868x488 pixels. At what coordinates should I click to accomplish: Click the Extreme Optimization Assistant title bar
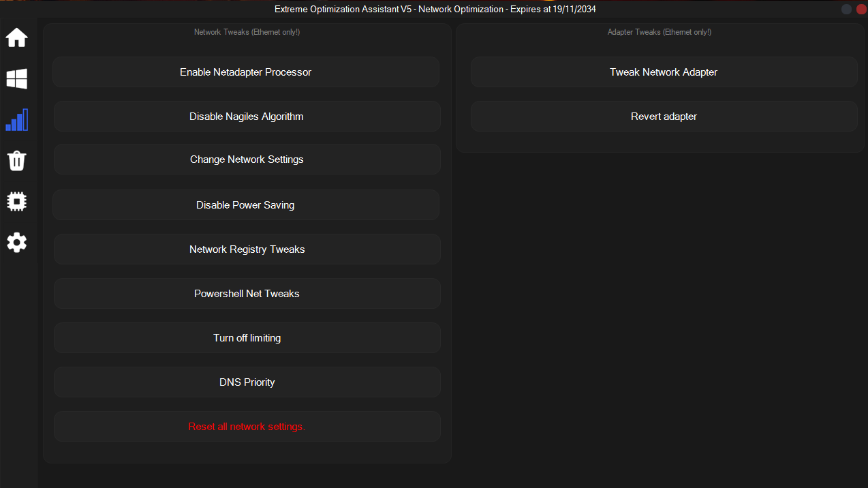point(435,10)
